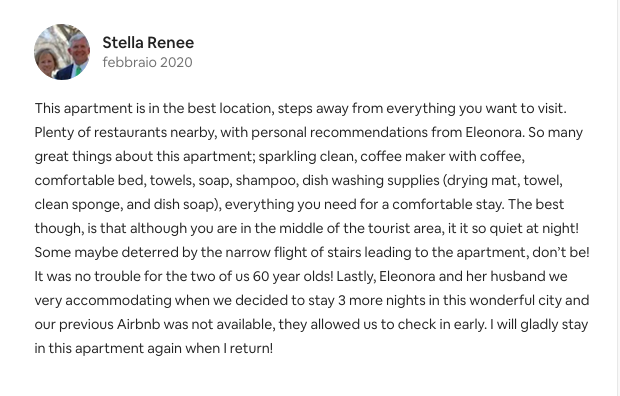Open Stella Renee's circular profile photo
This screenshot has width=620, height=396.
point(62,52)
